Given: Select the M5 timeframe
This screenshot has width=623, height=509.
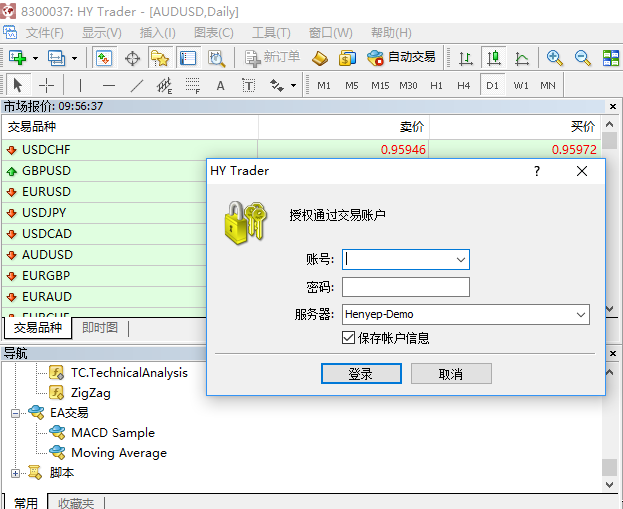Looking at the screenshot, I should point(352,85).
